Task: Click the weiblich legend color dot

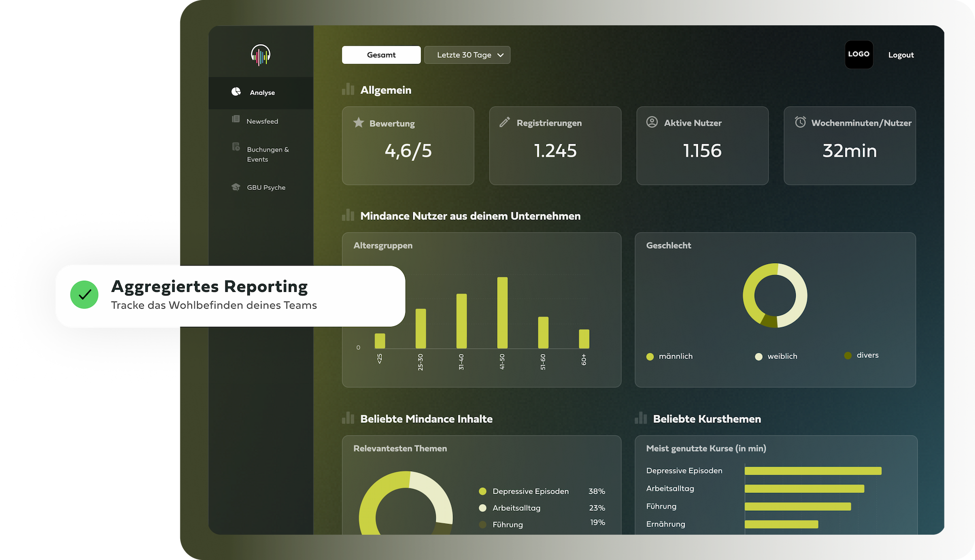Action: point(759,356)
